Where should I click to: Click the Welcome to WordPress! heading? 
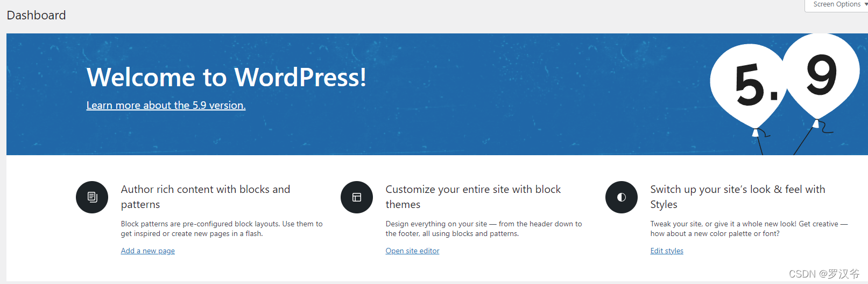[x=227, y=77]
